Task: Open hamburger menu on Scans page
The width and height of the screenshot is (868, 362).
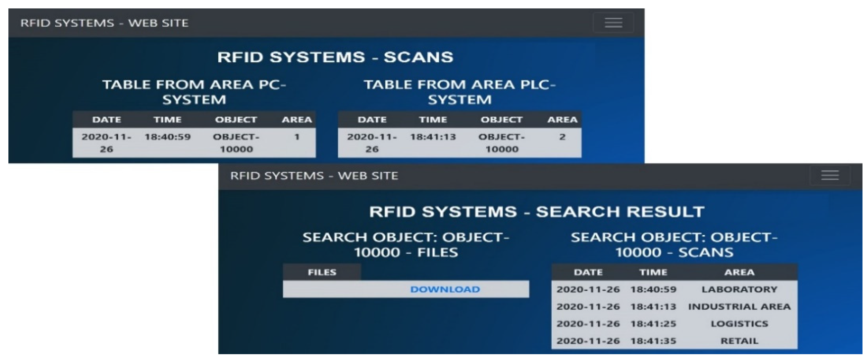Action: click(x=613, y=23)
